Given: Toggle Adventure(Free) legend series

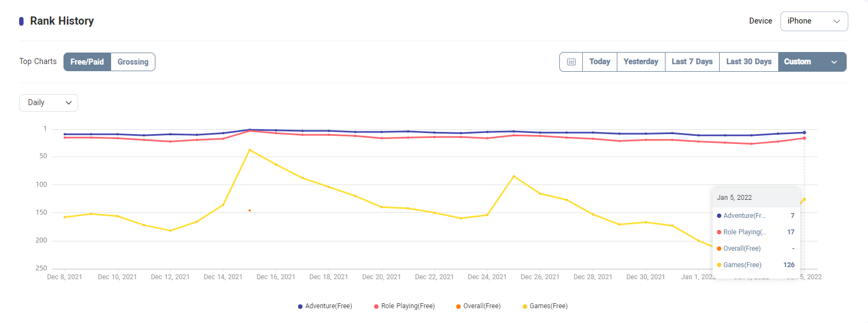Looking at the screenshot, I should (x=325, y=306).
